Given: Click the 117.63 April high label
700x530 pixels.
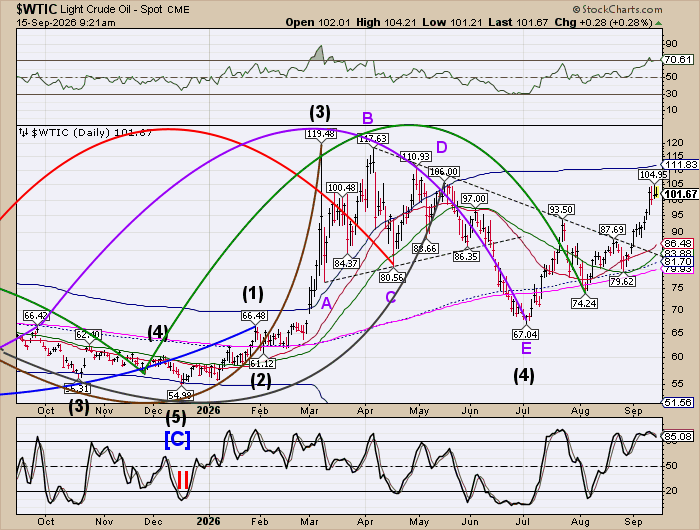Looking at the screenshot, I should coord(373,139).
